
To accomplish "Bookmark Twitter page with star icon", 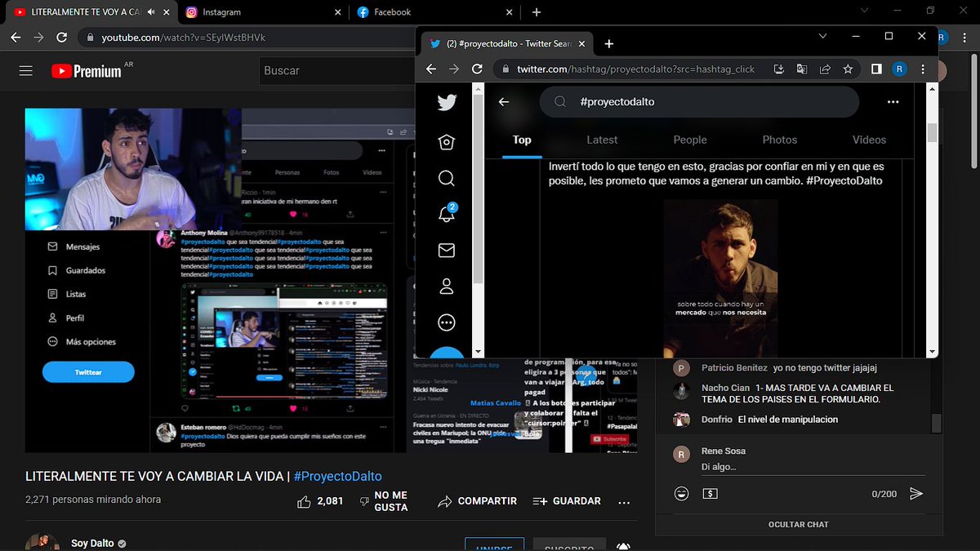I will point(848,69).
